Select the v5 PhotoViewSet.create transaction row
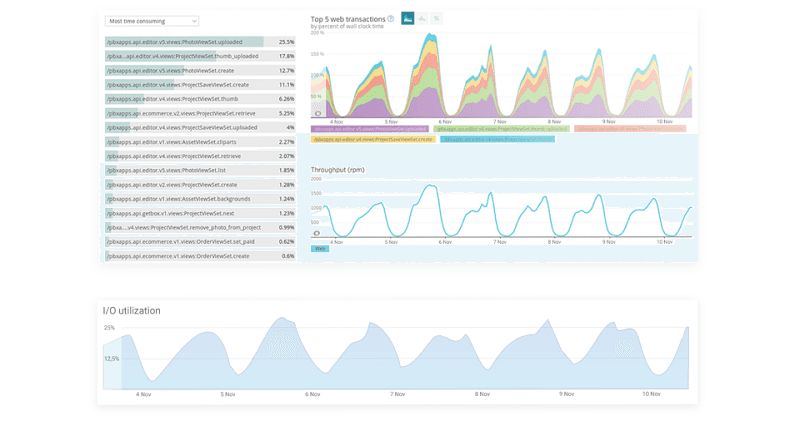This screenshot has height=421, width=800. [x=200, y=71]
